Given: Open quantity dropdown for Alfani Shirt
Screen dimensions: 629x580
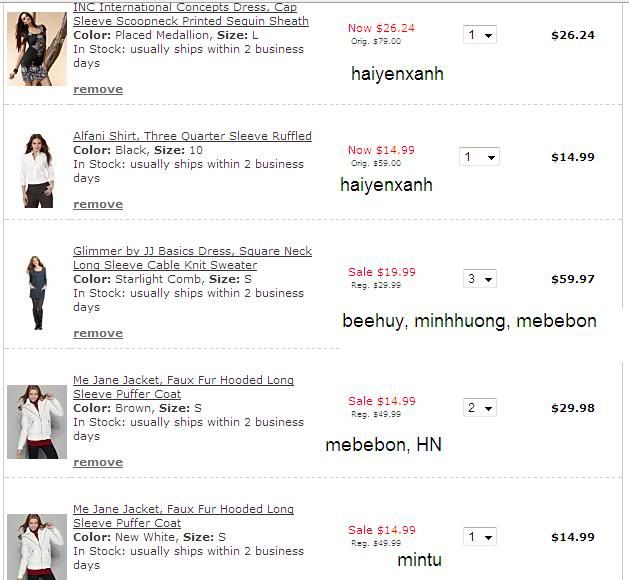Looking at the screenshot, I should 479,157.
